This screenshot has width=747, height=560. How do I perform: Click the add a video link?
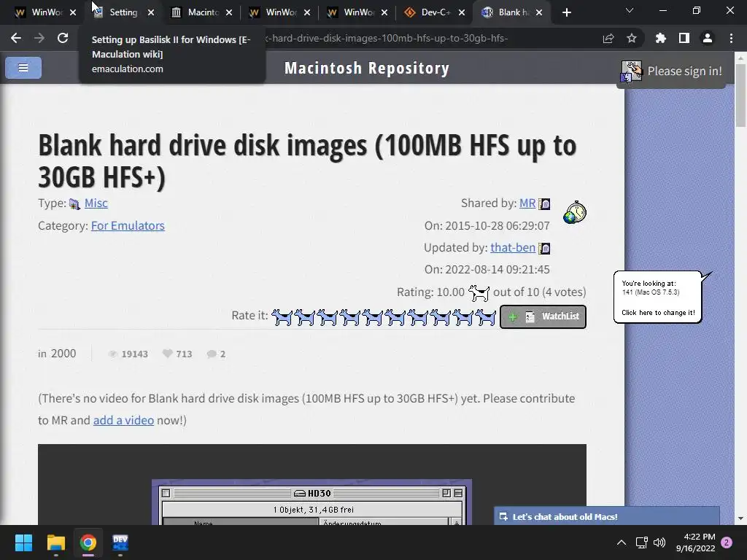[123, 420]
